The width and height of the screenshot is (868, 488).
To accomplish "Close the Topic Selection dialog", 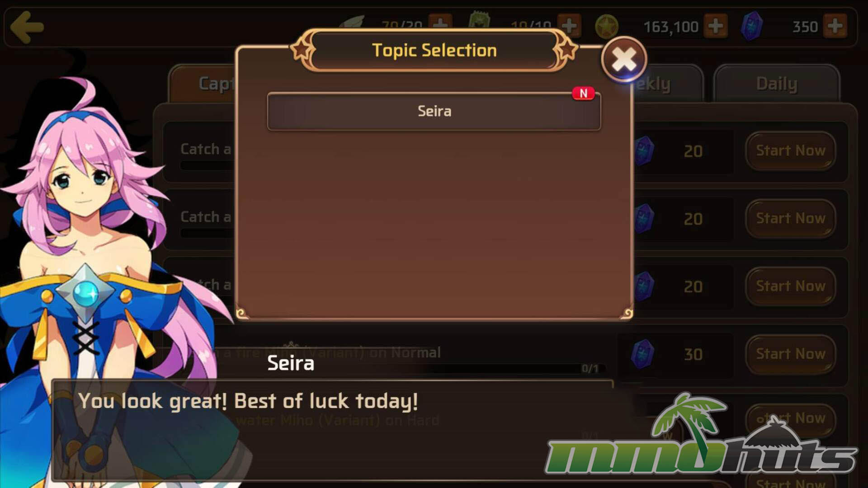I will [x=624, y=59].
